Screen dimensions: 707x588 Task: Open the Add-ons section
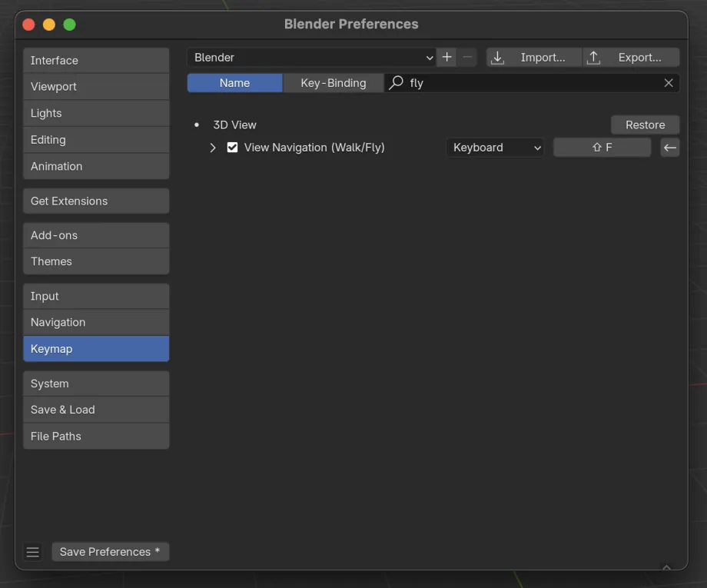96,235
